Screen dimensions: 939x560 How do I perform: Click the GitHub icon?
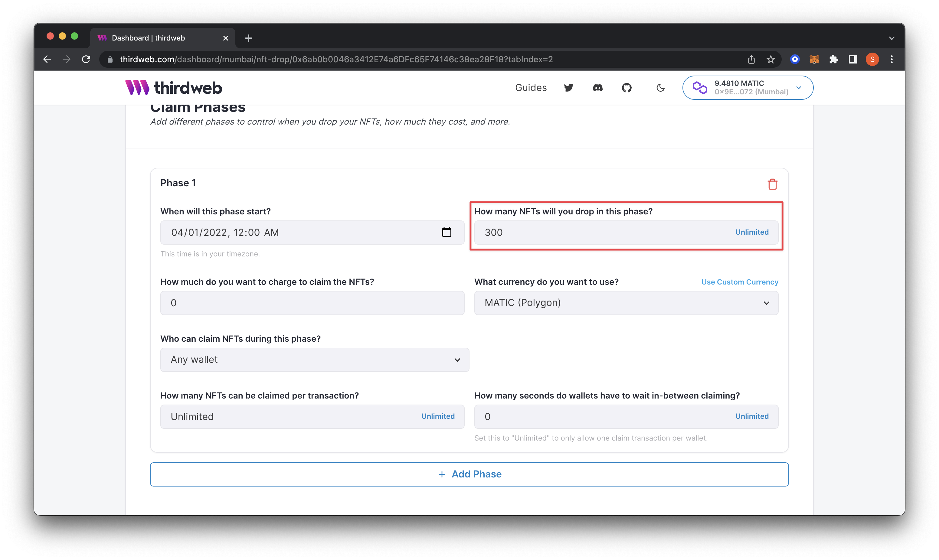coord(627,88)
